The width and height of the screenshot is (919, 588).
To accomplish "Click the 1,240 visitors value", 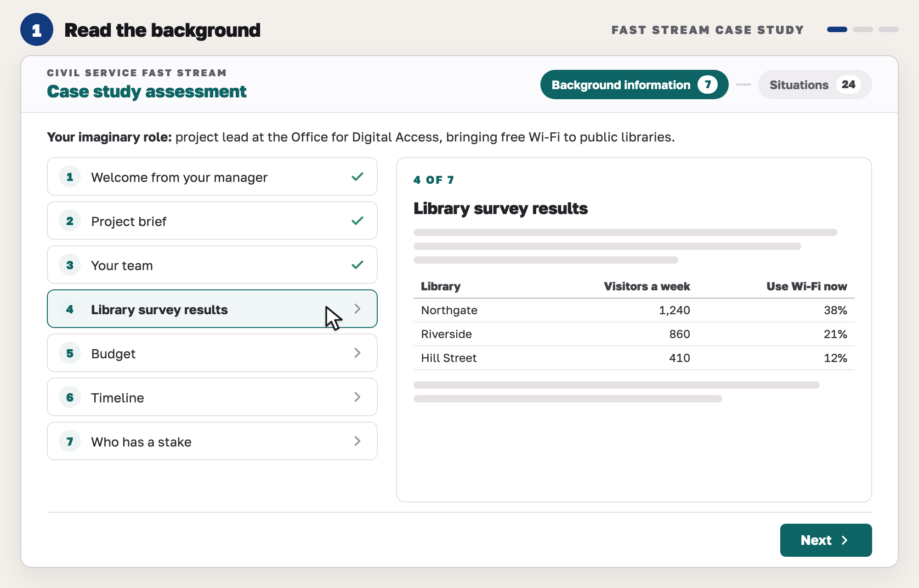I will [675, 311].
